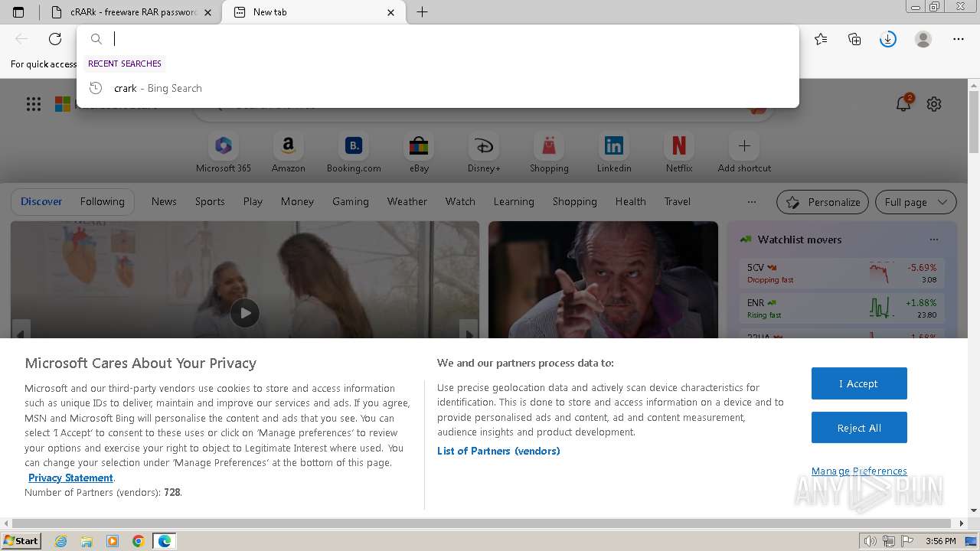Viewport: 980px width, 551px height.
Task: Click the Personalize button
Action: point(822,203)
